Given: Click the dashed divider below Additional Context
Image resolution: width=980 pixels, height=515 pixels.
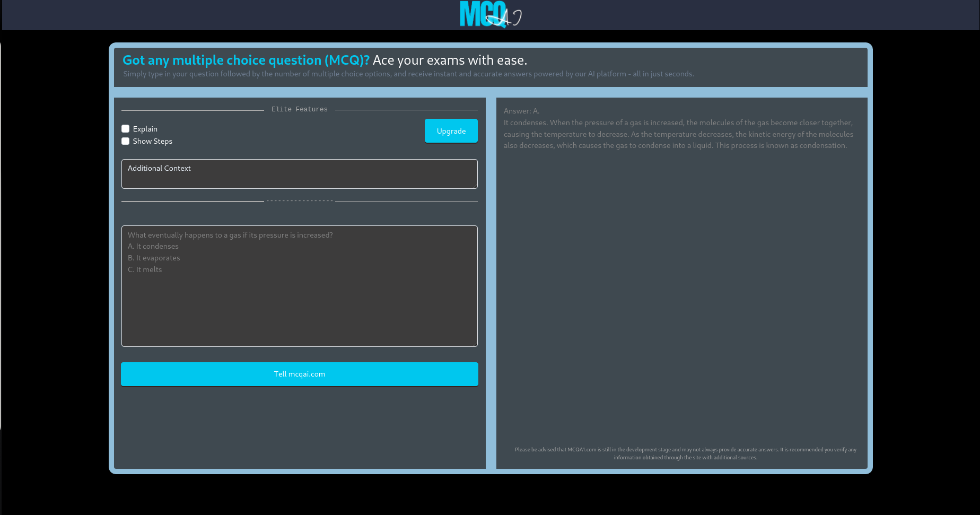Looking at the screenshot, I should pos(299,200).
